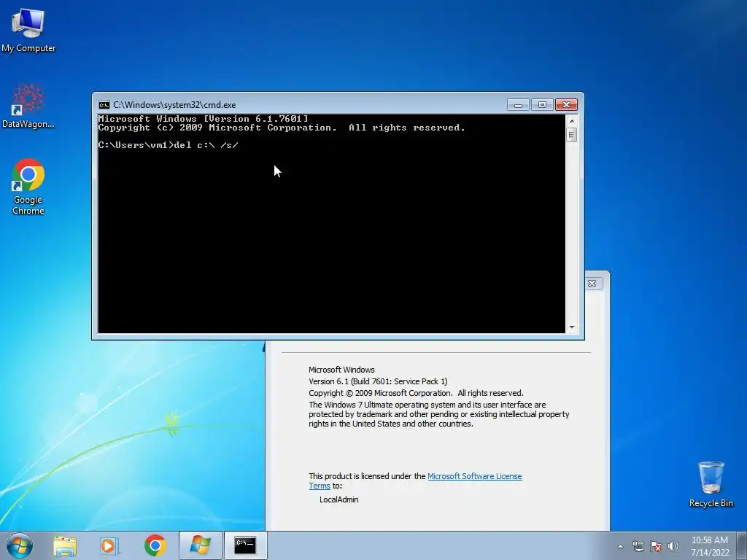The height and width of the screenshot is (560, 747).
Task: Close the About Windows dialog
Action: click(592, 284)
